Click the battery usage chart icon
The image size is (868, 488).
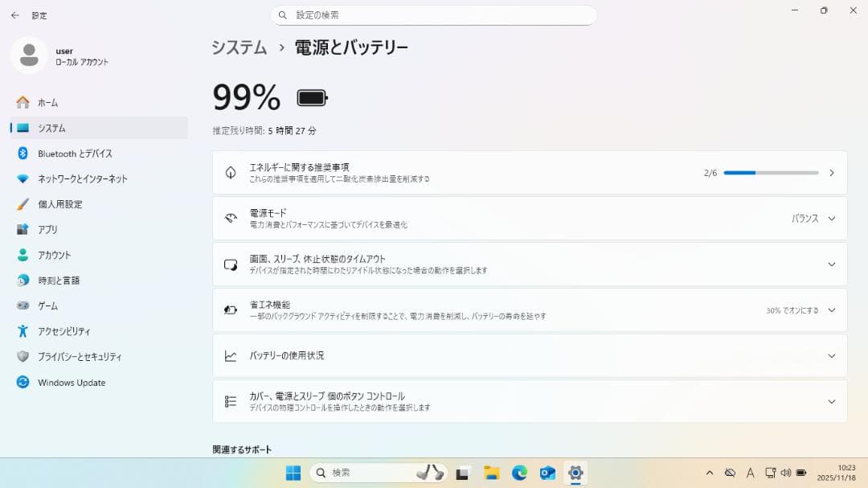pos(229,355)
